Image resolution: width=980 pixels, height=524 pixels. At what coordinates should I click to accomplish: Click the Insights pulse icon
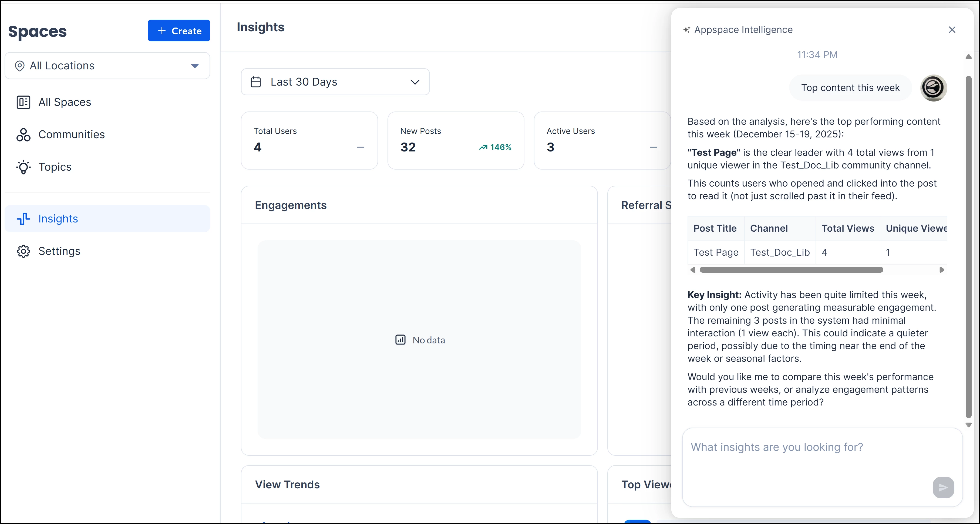click(23, 219)
